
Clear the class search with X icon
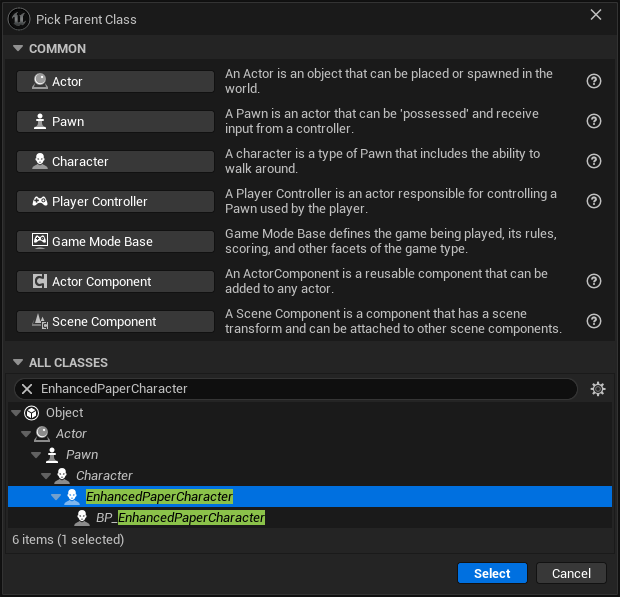point(27,389)
